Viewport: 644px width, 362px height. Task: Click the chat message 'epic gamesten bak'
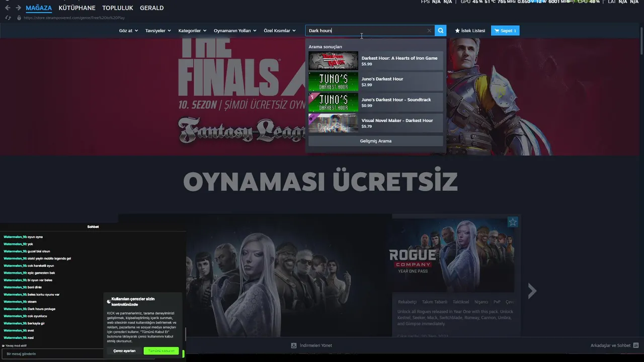41,273
